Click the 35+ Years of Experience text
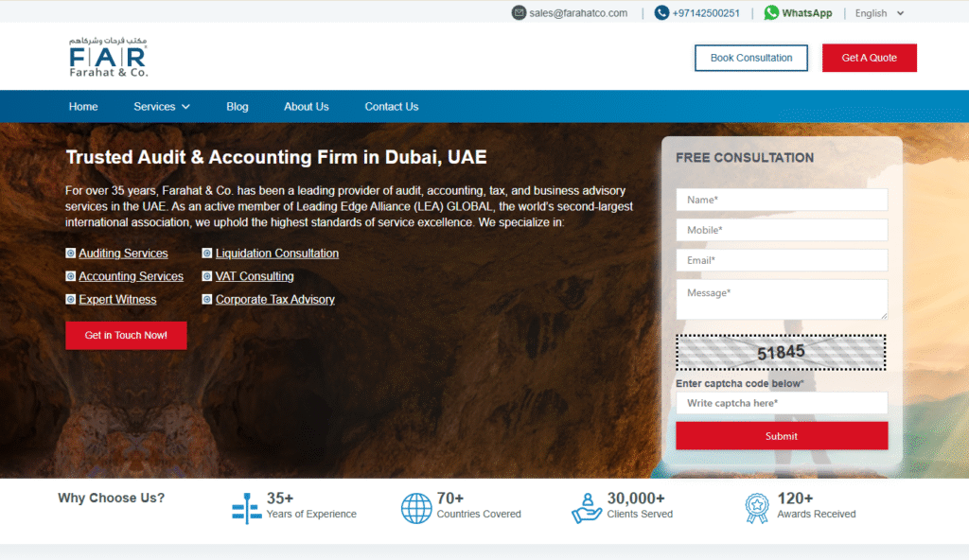The width and height of the screenshot is (969, 560). click(x=311, y=505)
